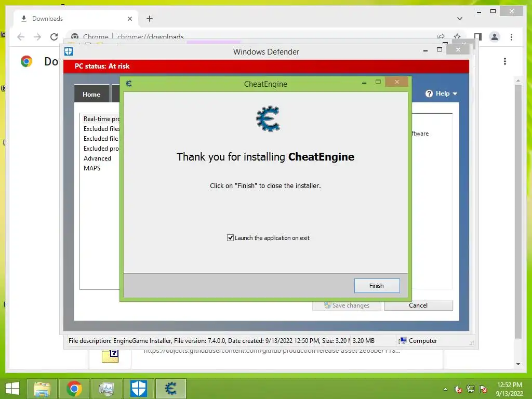532x399 pixels.
Task: Click the share icon in Chrome address bar
Action: (x=441, y=36)
